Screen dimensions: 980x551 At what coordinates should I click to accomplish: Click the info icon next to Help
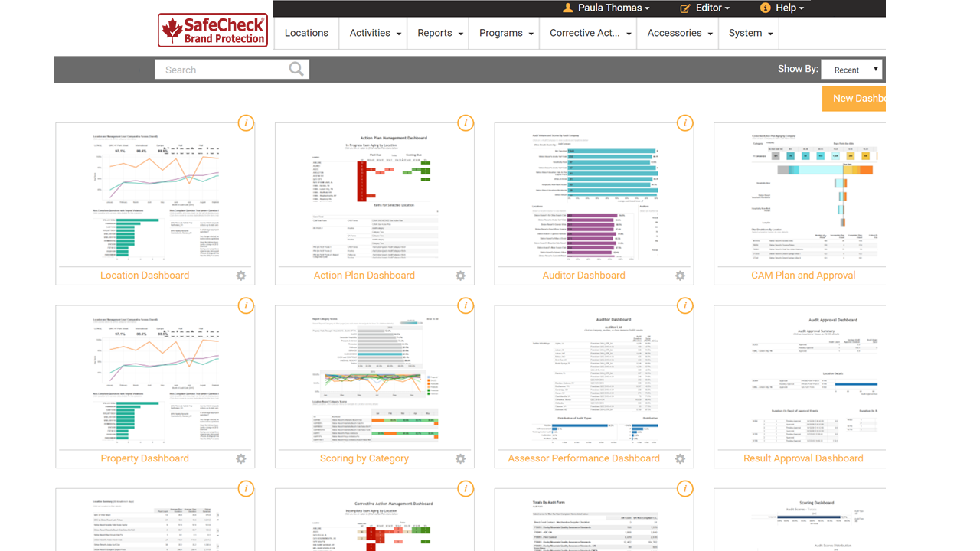click(x=763, y=8)
